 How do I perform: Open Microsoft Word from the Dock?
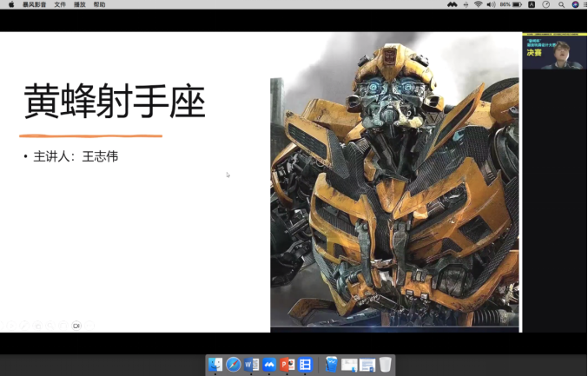tap(251, 365)
